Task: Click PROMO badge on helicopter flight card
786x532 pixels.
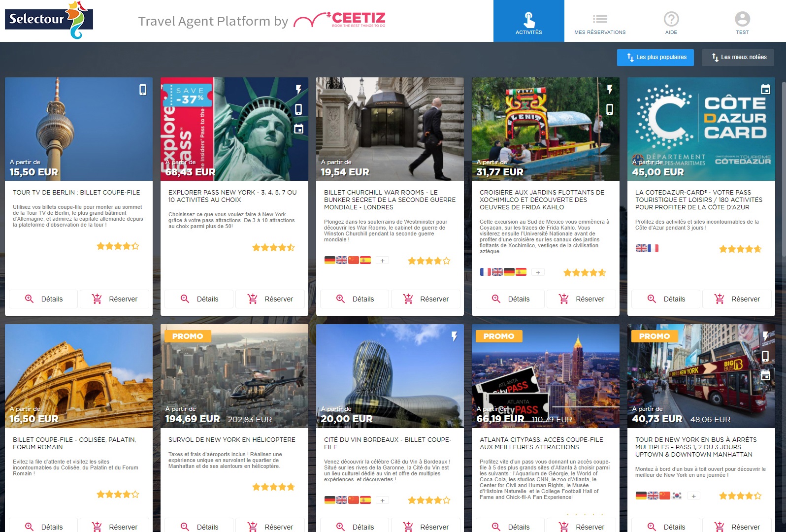Action: click(x=188, y=336)
